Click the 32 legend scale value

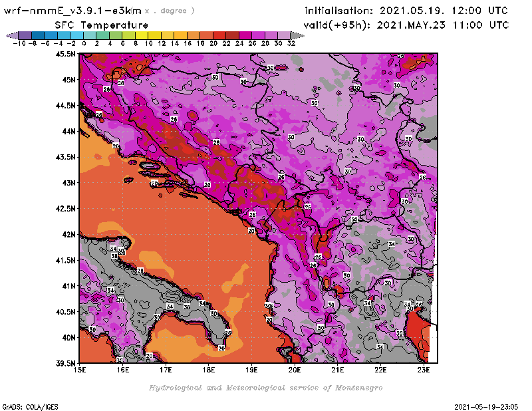click(291, 43)
